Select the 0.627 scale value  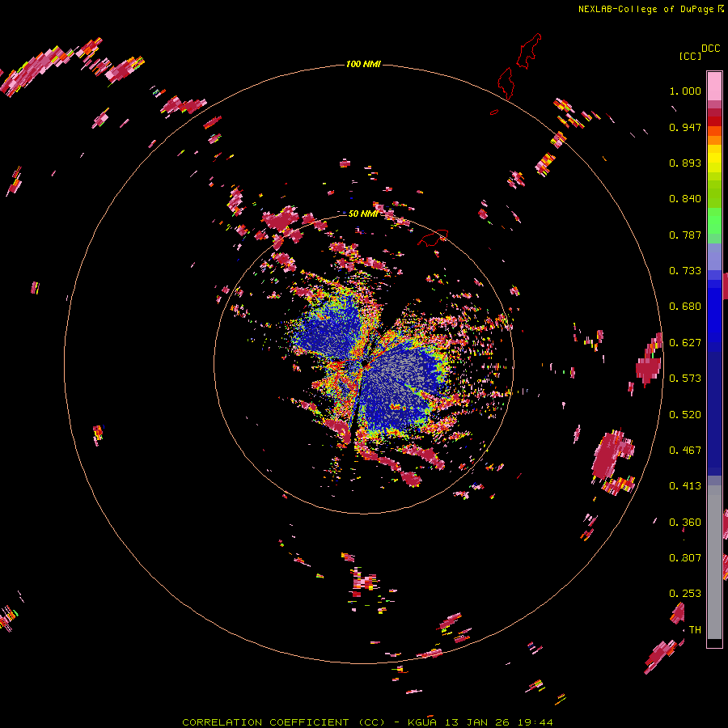pos(685,343)
